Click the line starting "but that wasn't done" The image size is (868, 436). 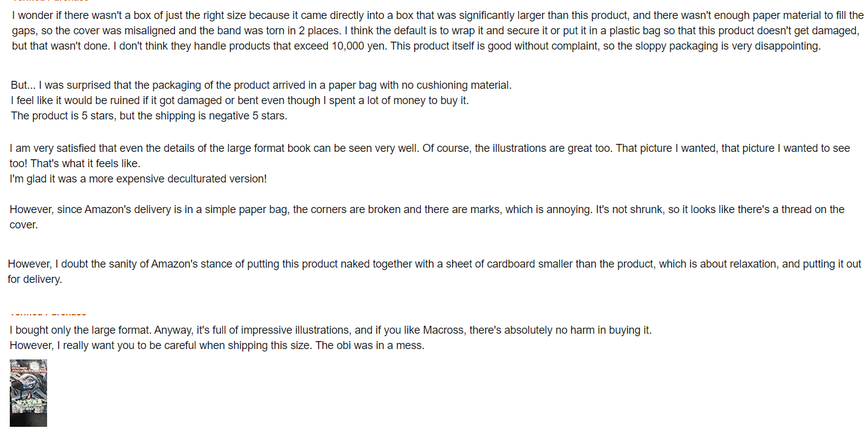pyautogui.click(x=417, y=47)
